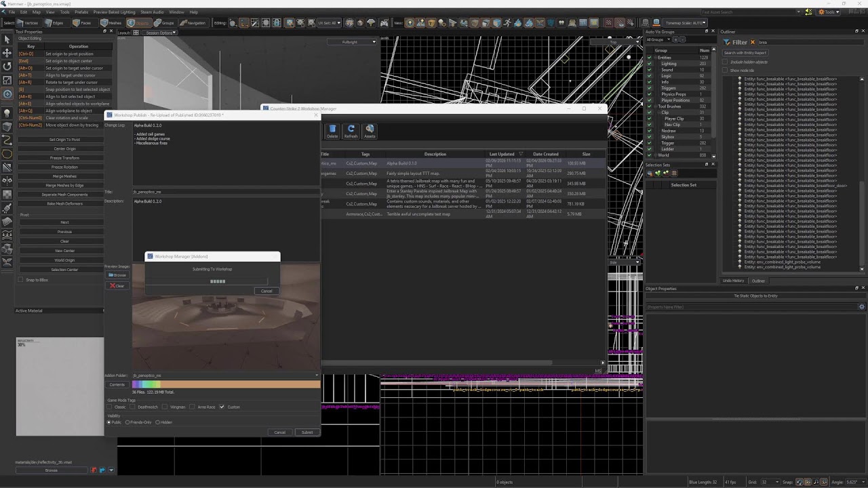Collapse the Tool Brushes group
Screen dimensions: 868x488
pyautogui.click(x=654, y=106)
